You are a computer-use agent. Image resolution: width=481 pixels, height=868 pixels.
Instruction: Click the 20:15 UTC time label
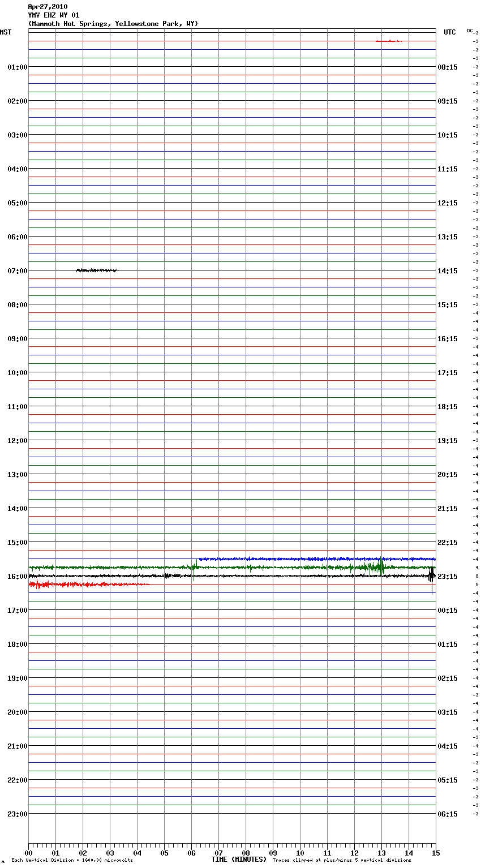click(x=448, y=475)
